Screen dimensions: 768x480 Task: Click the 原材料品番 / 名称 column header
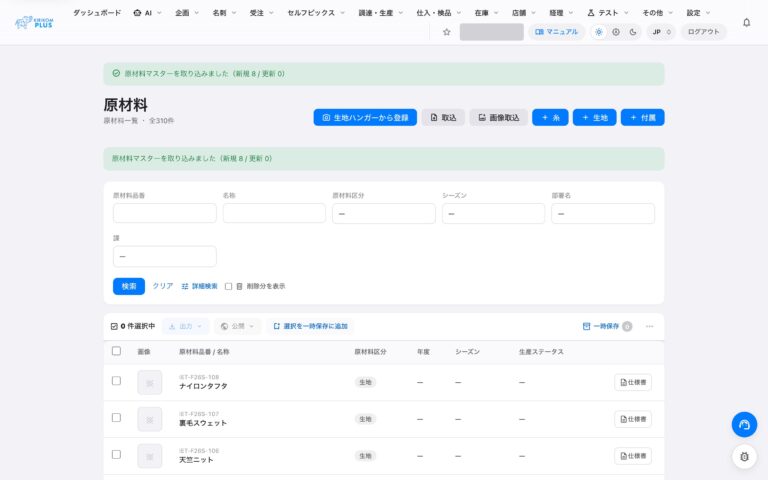(x=204, y=352)
